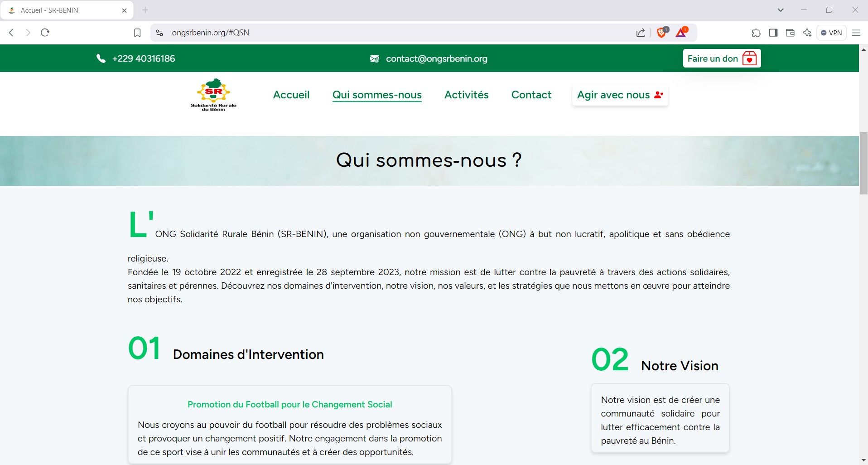
Task: Click the VPN button
Action: [831, 33]
